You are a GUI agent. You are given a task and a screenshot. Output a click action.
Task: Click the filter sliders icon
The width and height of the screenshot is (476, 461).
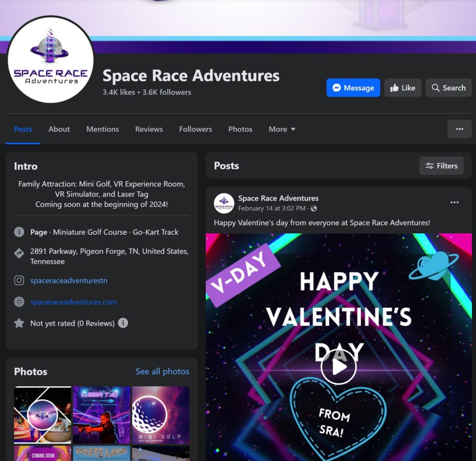pos(429,166)
